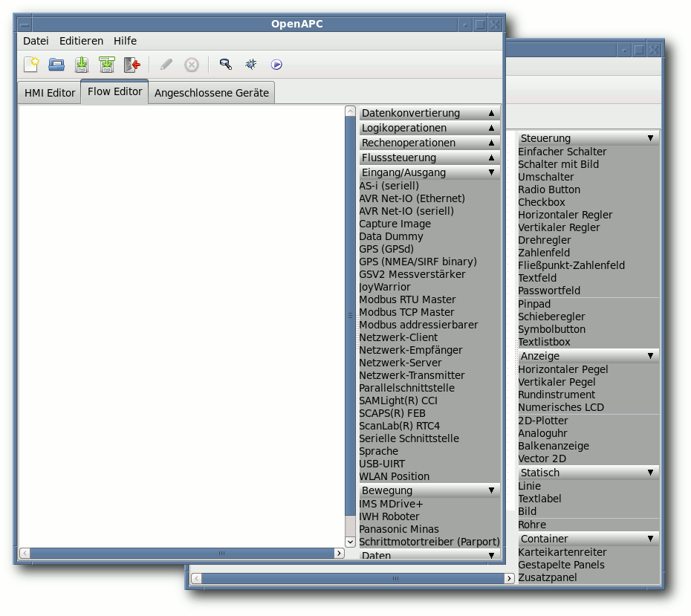Run the project with the play icon
The image size is (691, 616).
point(276,65)
